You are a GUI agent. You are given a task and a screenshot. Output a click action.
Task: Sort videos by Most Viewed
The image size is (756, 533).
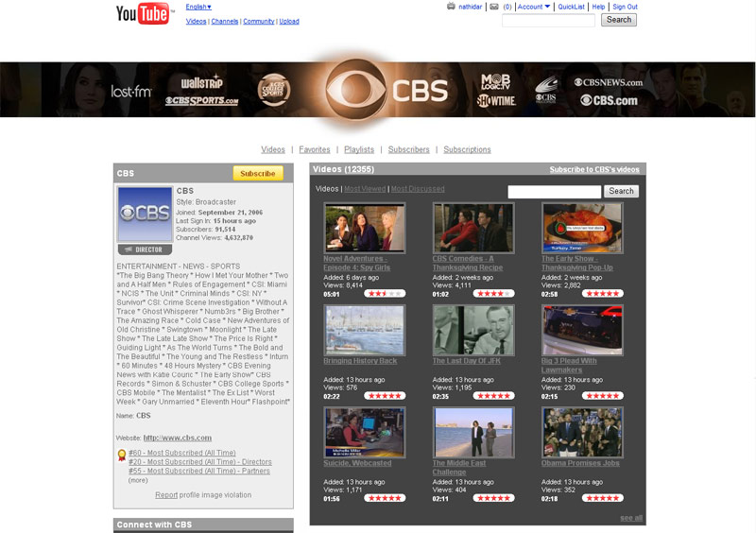[x=365, y=189]
